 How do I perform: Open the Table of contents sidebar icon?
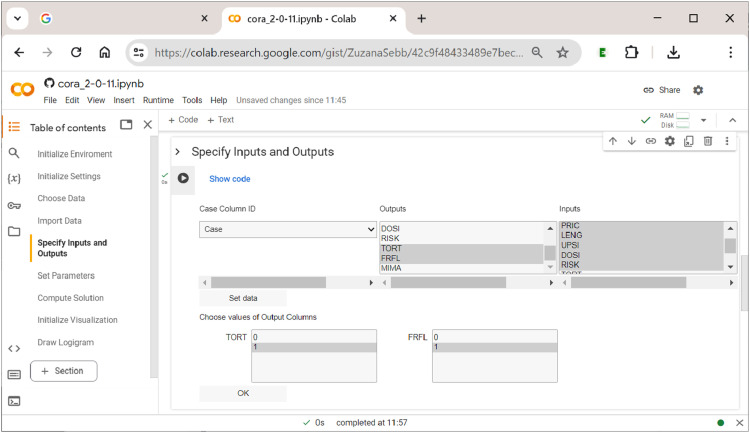click(14, 127)
